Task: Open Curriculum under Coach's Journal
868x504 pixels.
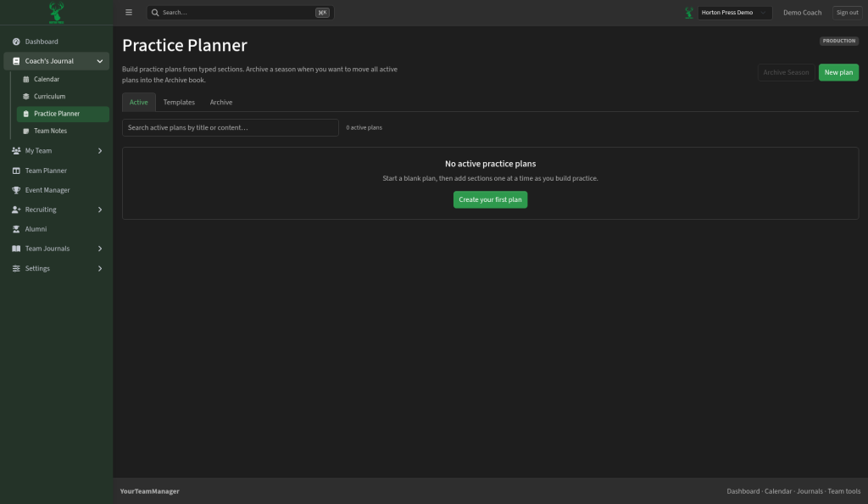Action: tap(63, 97)
